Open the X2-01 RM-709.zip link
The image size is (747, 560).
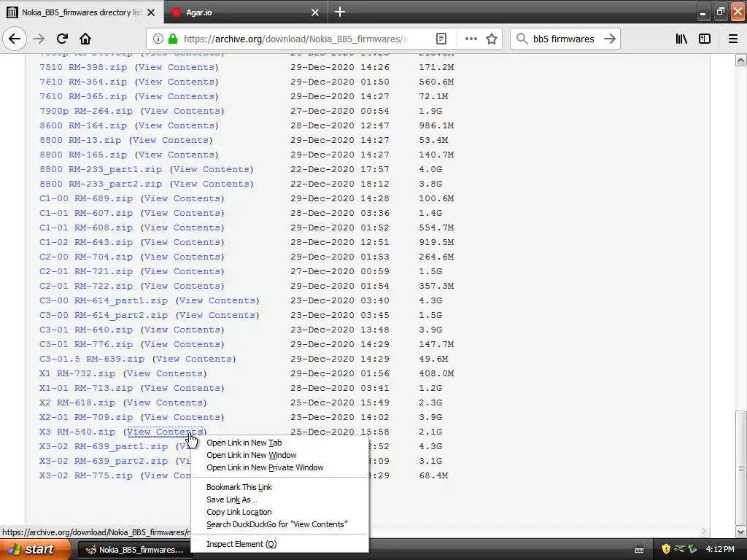click(x=86, y=416)
